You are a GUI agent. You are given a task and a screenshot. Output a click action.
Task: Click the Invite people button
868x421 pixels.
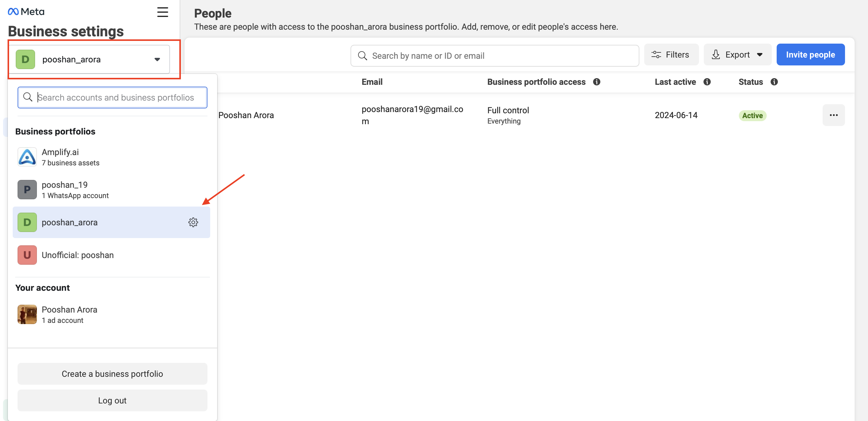[810, 55]
